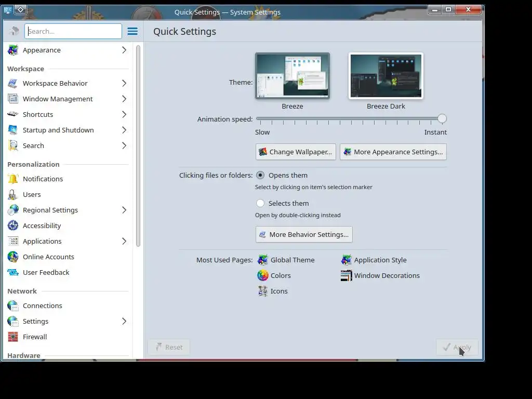The image size is (532, 399).
Task: Open Notifications settings entry
Action: [68, 179]
